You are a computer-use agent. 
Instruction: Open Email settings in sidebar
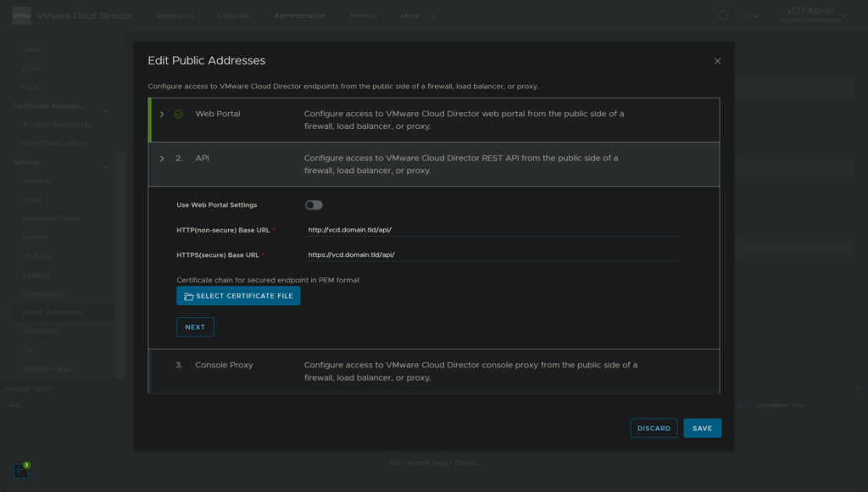click(31, 200)
